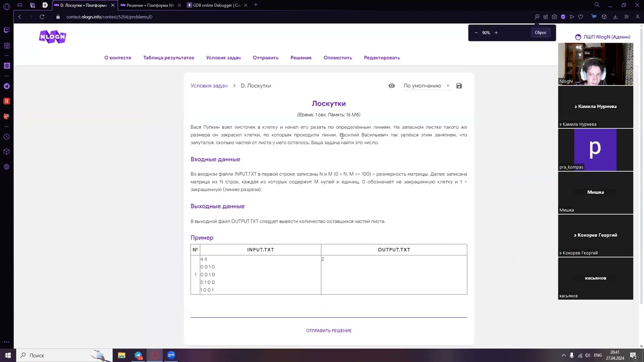Open the О контесте menu item
This screenshot has height=362, width=644.
click(118, 58)
